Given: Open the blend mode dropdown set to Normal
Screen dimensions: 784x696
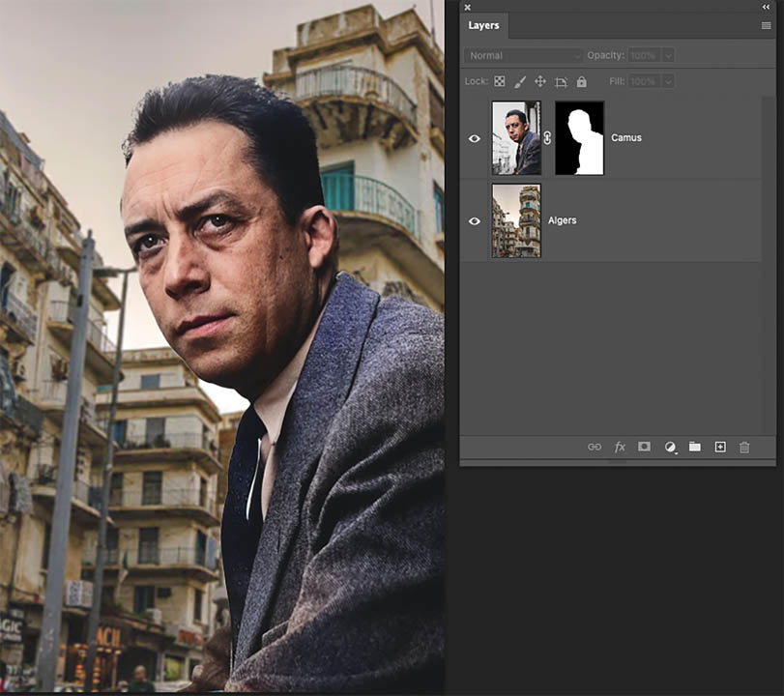Looking at the screenshot, I should click(x=524, y=55).
